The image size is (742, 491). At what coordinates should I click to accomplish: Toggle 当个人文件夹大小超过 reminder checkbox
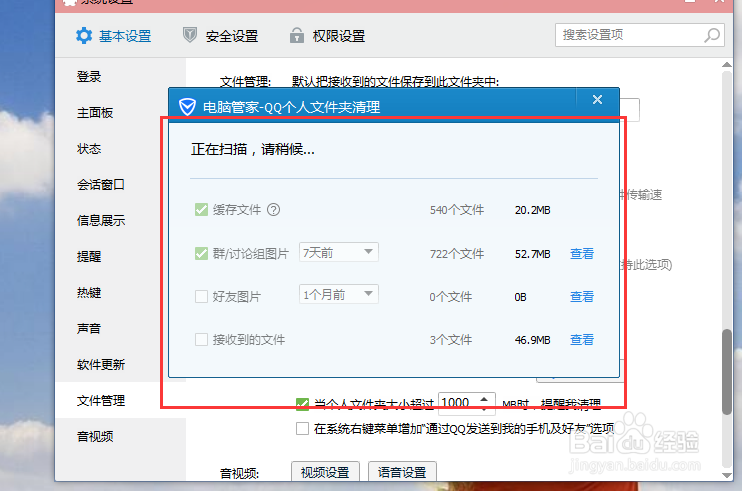coord(302,404)
